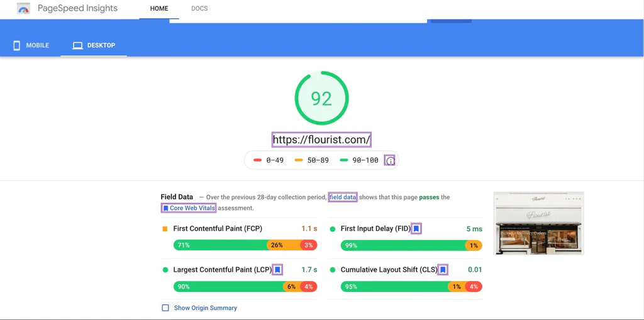The height and width of the screenshot is (320, 644).
Task: Click the 1.1 s FCP value
Action: [309, 229]
